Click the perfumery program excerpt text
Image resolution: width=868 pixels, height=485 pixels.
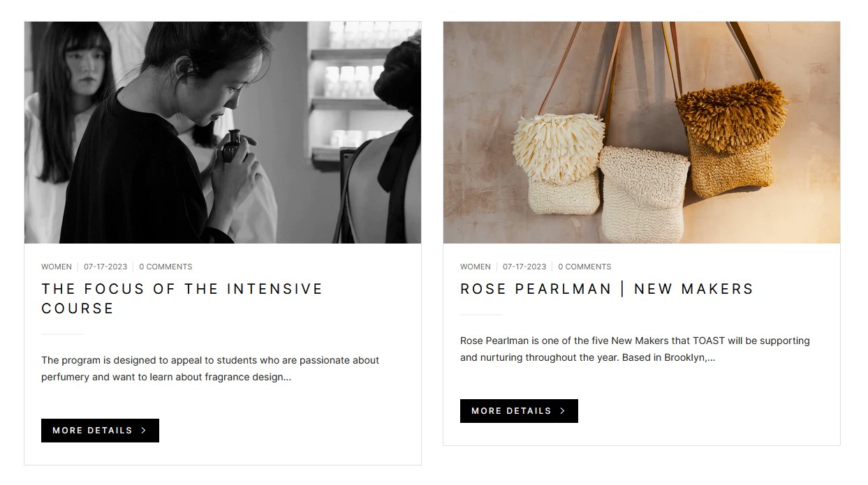pyautogui.click(x=210, y=368)
